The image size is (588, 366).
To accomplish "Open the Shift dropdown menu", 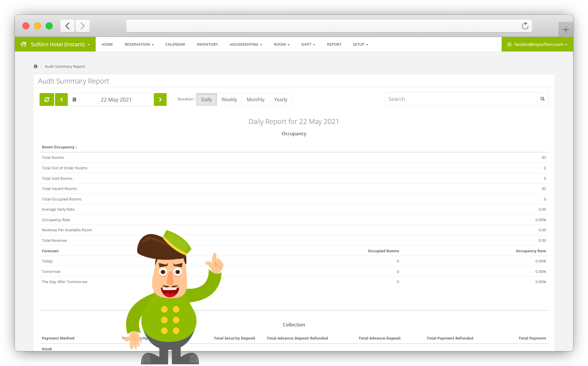I will click(308, 44).
